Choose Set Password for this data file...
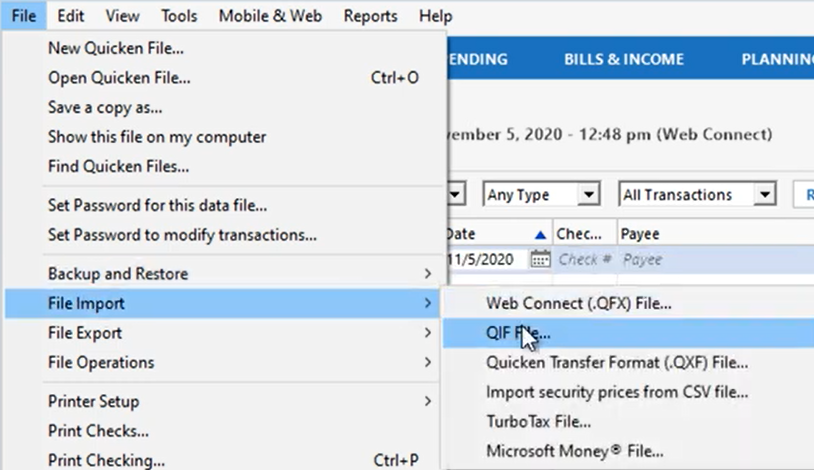The image size is (814, 470). point(223,206)
